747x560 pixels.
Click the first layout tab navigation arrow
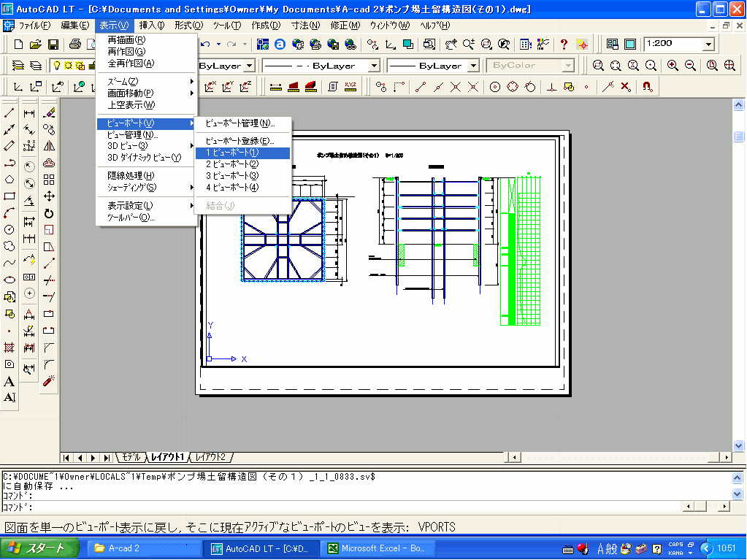[x=66, y=458]
